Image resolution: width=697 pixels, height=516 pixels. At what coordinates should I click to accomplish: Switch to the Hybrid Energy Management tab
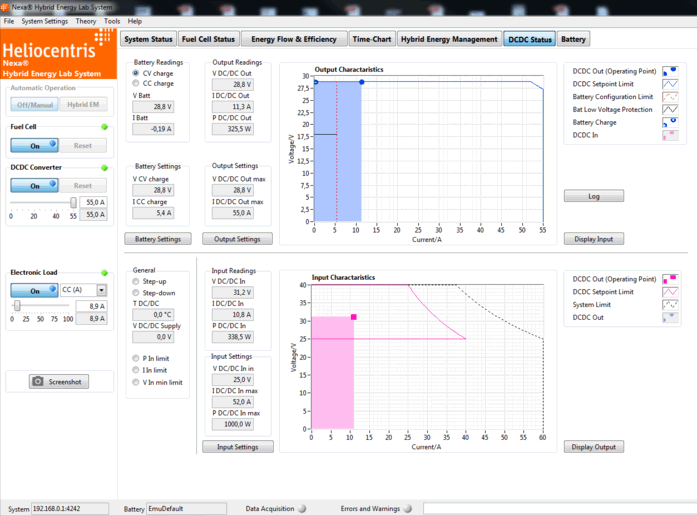[x=449, y=40]
